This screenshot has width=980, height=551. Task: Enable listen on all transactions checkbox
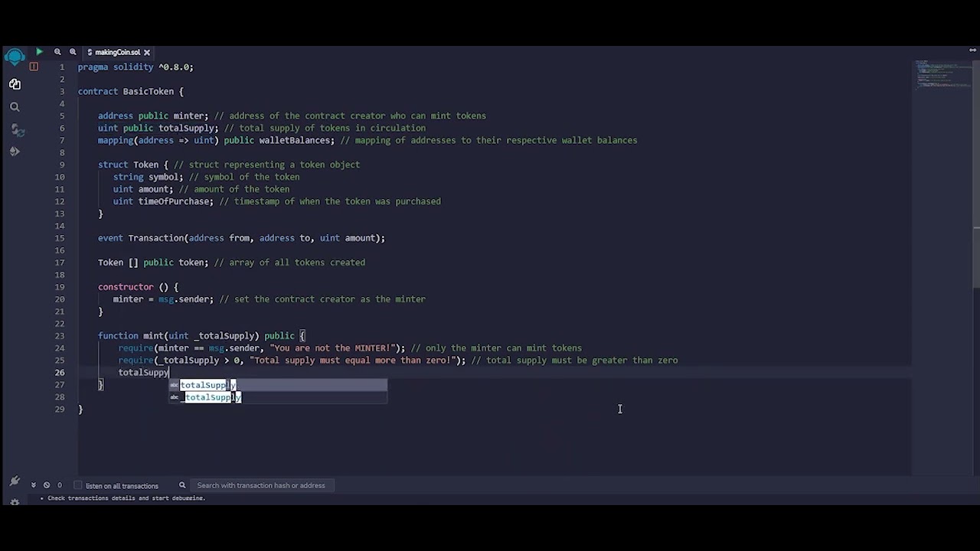[x=77, y=485]
